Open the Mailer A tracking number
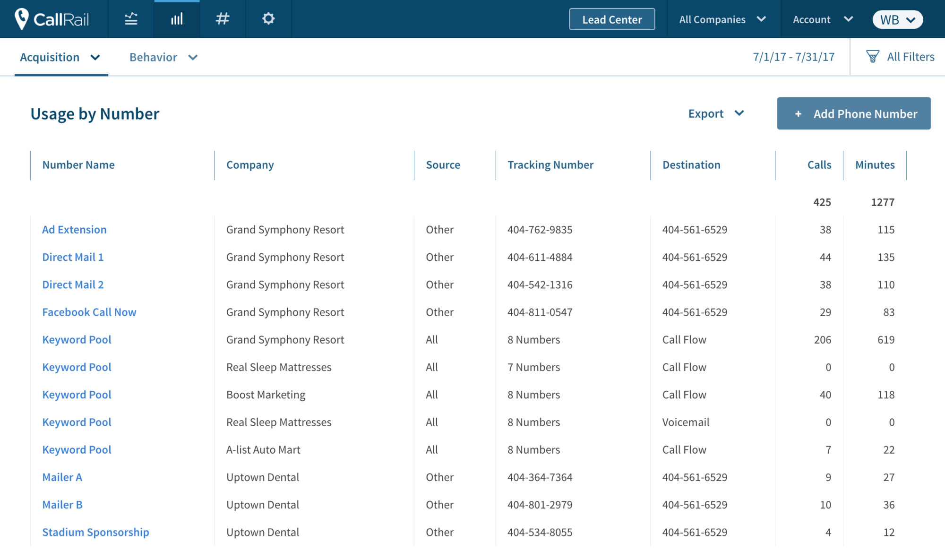The image size is (945, 560). click(62, 477)
